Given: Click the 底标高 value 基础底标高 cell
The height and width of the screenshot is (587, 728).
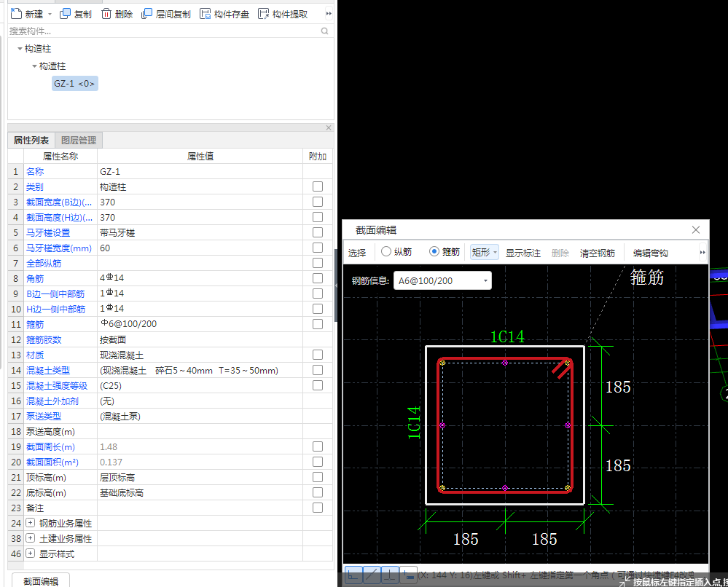Looking at the screenshot, I should coord(200,492).
